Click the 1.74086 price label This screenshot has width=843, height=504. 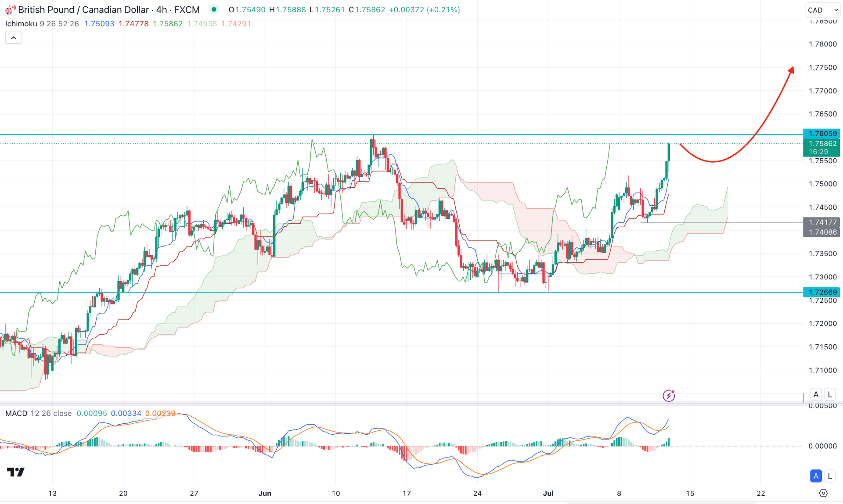[x=821, y=232]
